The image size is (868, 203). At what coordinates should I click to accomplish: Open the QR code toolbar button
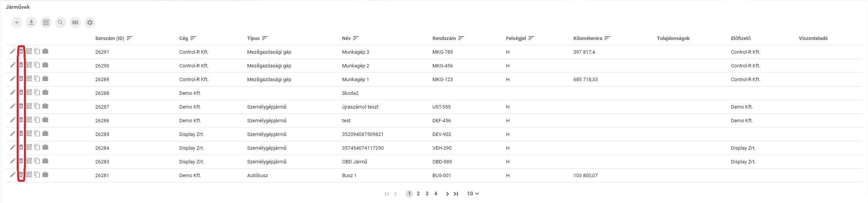(46, 22)
